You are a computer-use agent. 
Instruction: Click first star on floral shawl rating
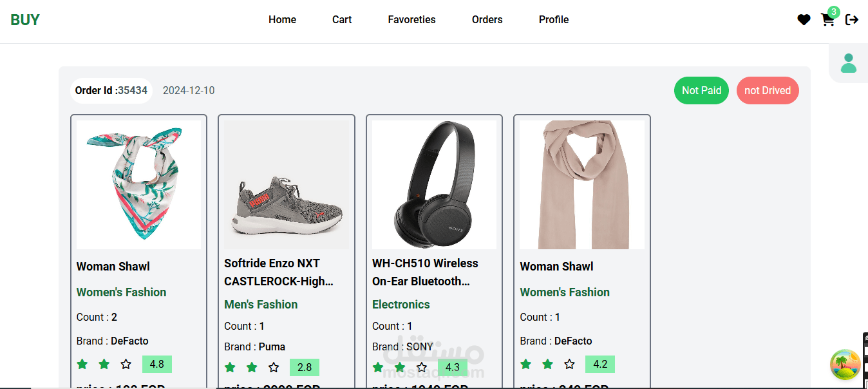82,365
